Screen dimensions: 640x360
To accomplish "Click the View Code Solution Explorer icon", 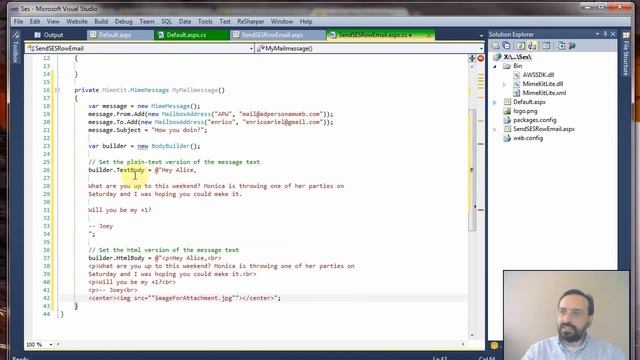I will pyautogui.click(x=546, y=46).
